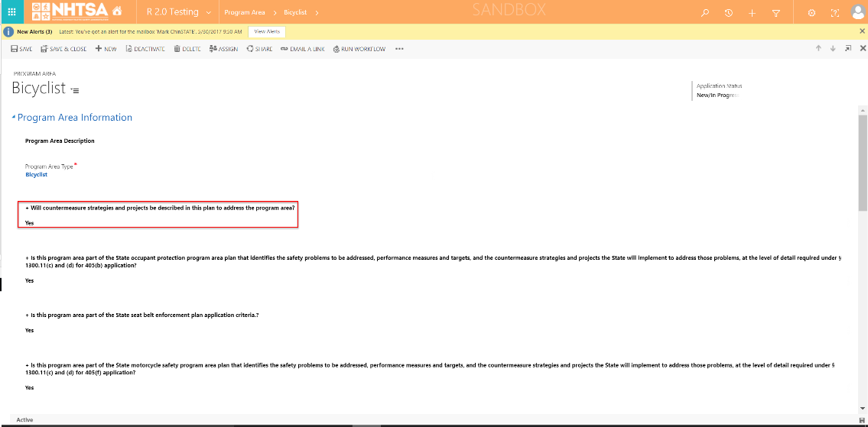
Task: Open the settings gear icon
Action: tap(811, 13)
